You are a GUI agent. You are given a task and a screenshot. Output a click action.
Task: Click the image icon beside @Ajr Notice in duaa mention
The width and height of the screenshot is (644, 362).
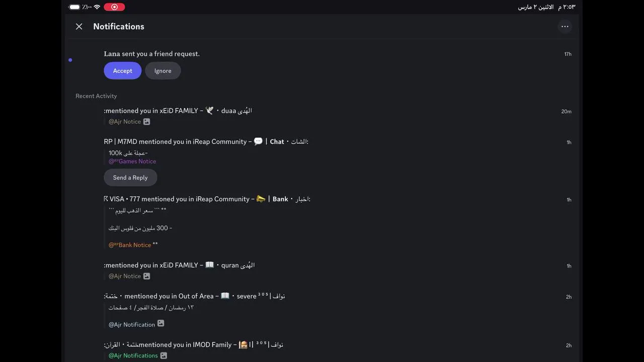[x=146, y=122]
